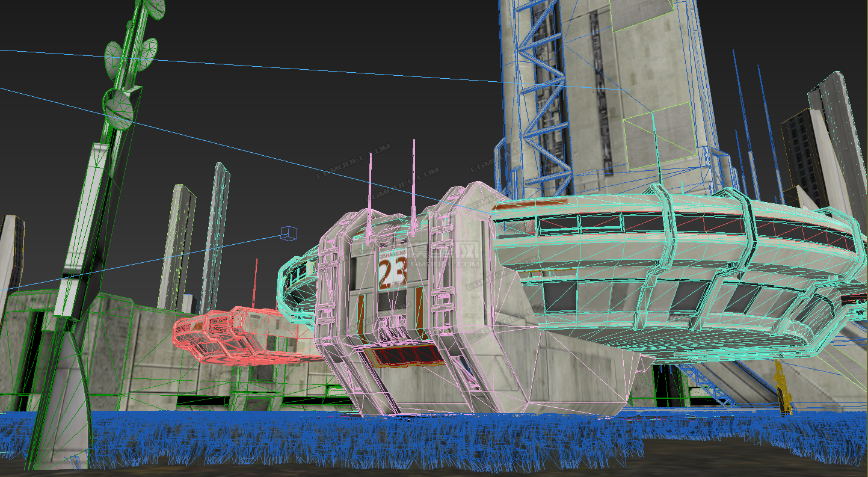The height and width of the screenshot is (477, 868).
Task: Click the red number 23 on pod
Action: tap(392, 274)
